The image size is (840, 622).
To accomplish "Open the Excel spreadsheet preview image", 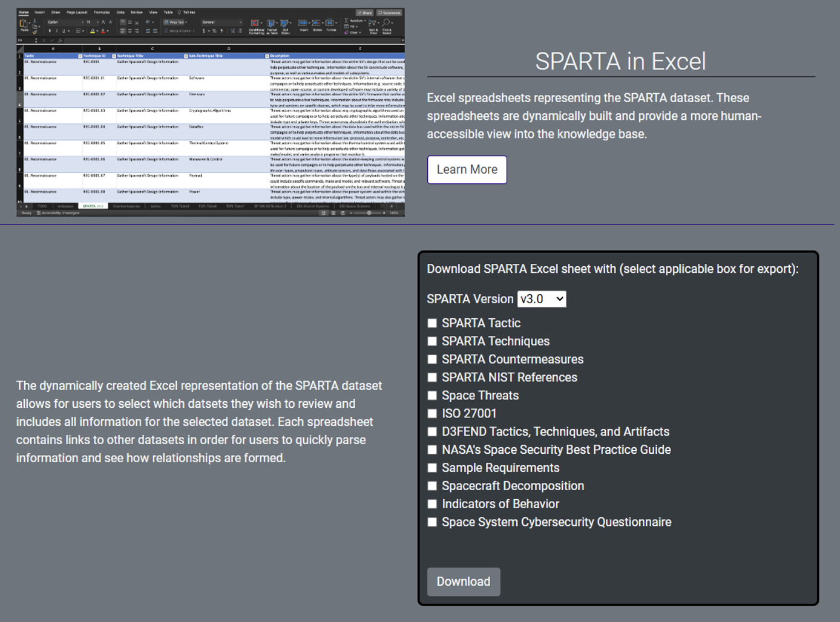I will [211, 112].
